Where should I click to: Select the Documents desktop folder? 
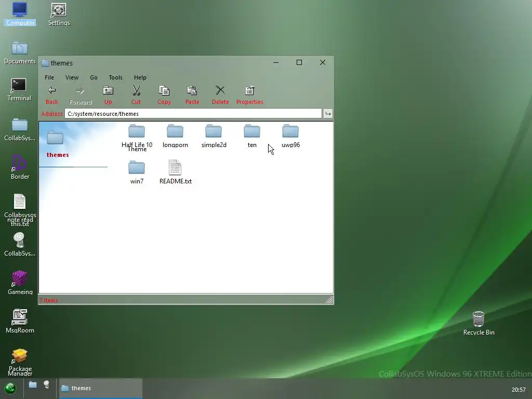pos(20,52)
